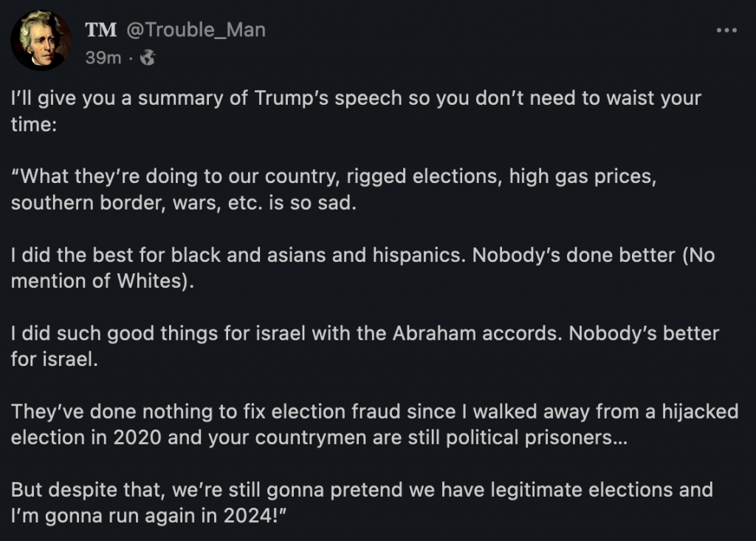The image size is (756, 541).
Task: Click the text "mention of Whites)."
Action: click(102, 281)
